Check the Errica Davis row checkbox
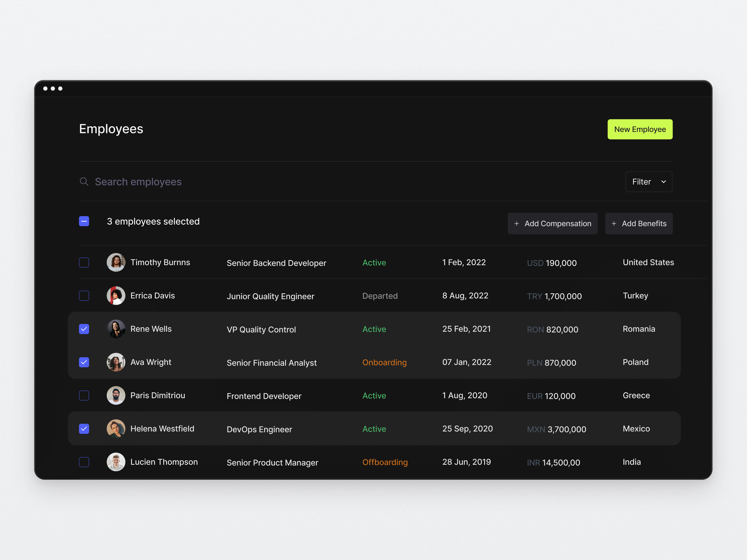747x560 pixels. (84, 296)
